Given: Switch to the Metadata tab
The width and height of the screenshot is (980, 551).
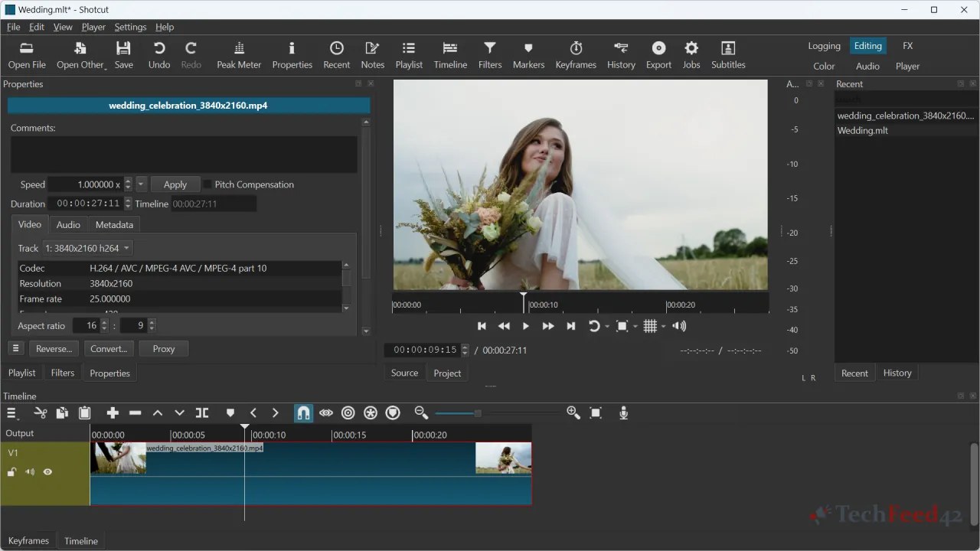Looking at the screenshot, I should tap(114, 224).
